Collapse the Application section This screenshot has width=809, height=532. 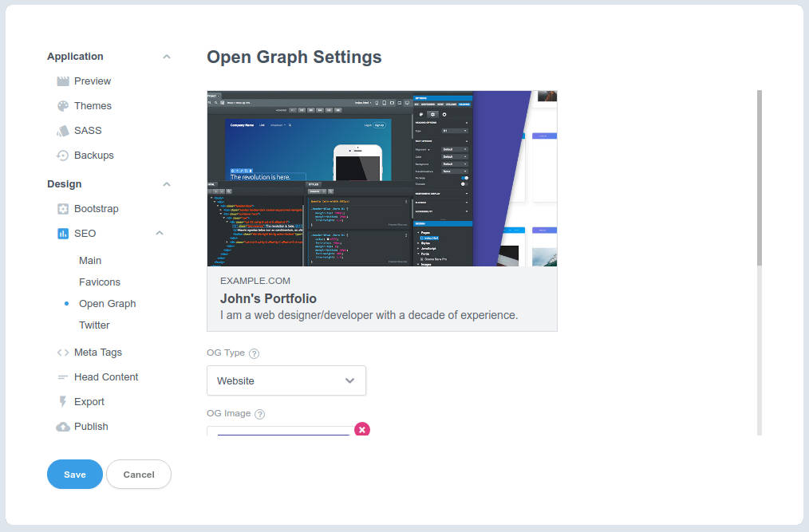166,56
